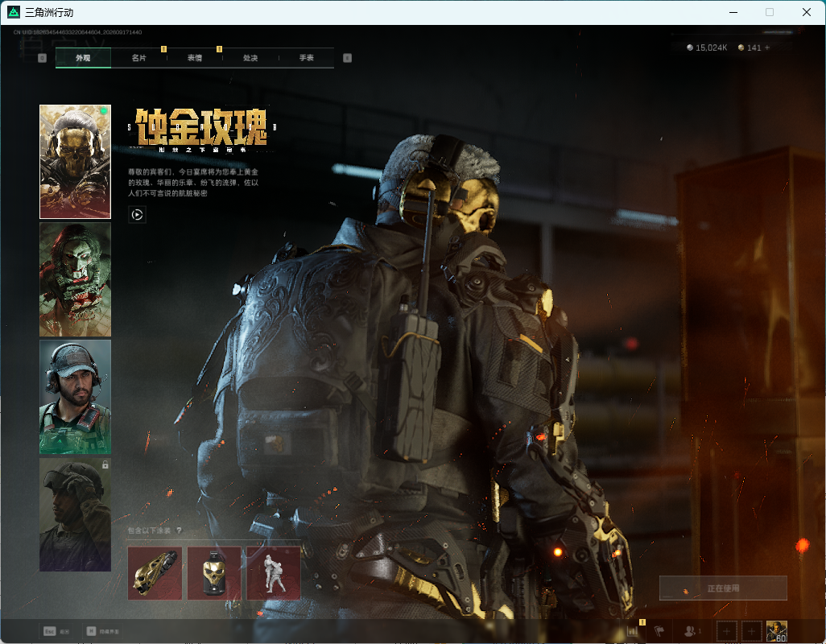This screenshot has height=644, width=826.
Task: Click the first empty squad plus slot
Action: [x=726, y=631]
